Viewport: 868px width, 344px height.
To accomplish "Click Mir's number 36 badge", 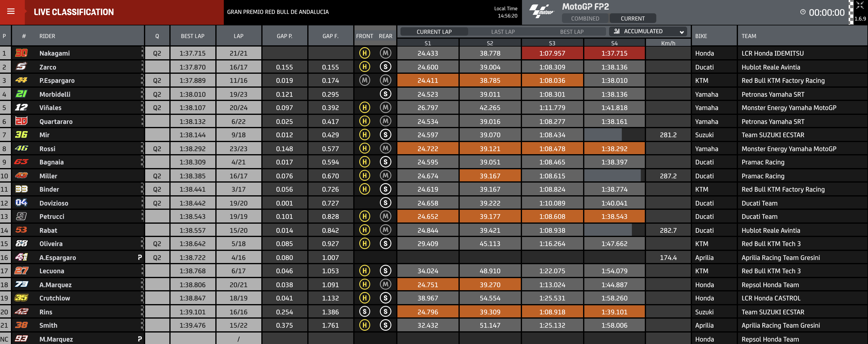I will click(x=21, y=135).
